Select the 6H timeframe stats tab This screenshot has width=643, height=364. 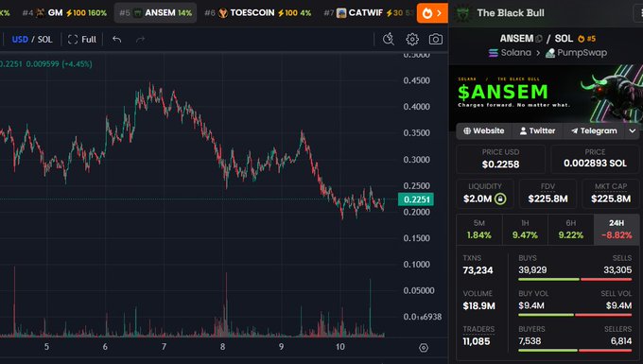pyautogui.click(x=571, y=230)
